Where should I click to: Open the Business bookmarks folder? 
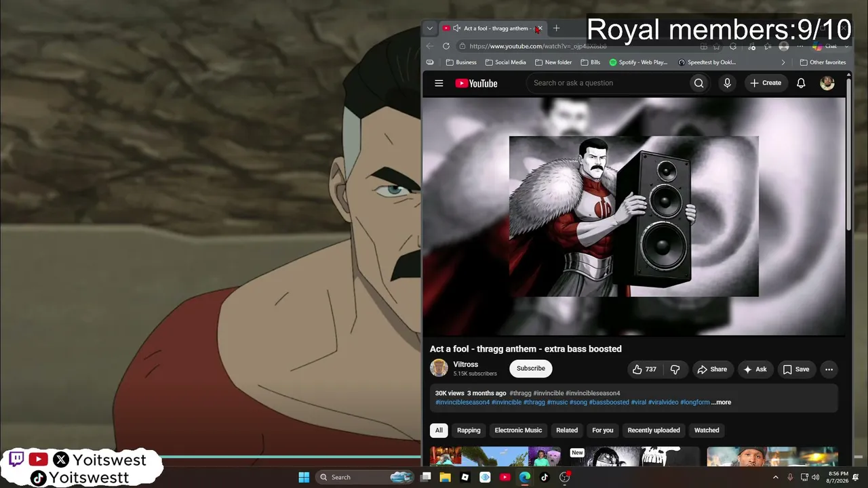(461, 62)
